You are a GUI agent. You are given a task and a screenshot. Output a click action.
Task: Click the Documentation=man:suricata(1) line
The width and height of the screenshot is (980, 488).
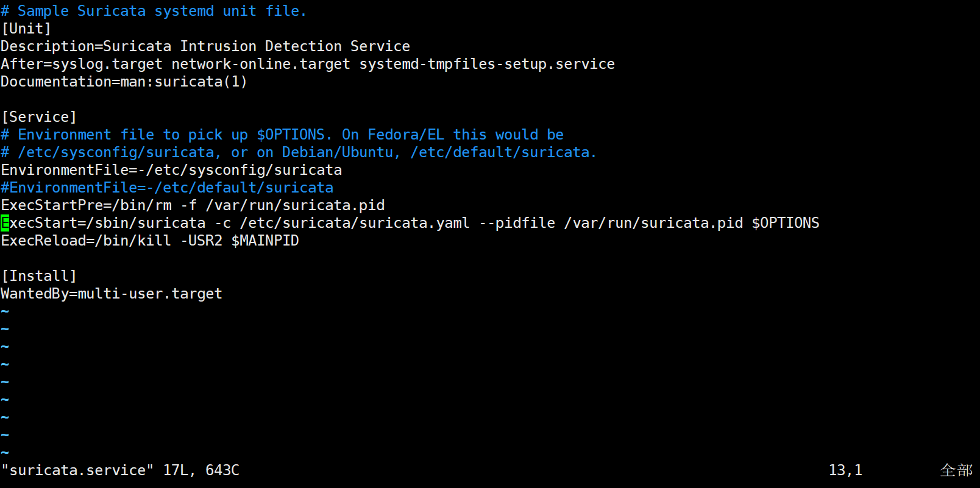click(x=124, y=82)
